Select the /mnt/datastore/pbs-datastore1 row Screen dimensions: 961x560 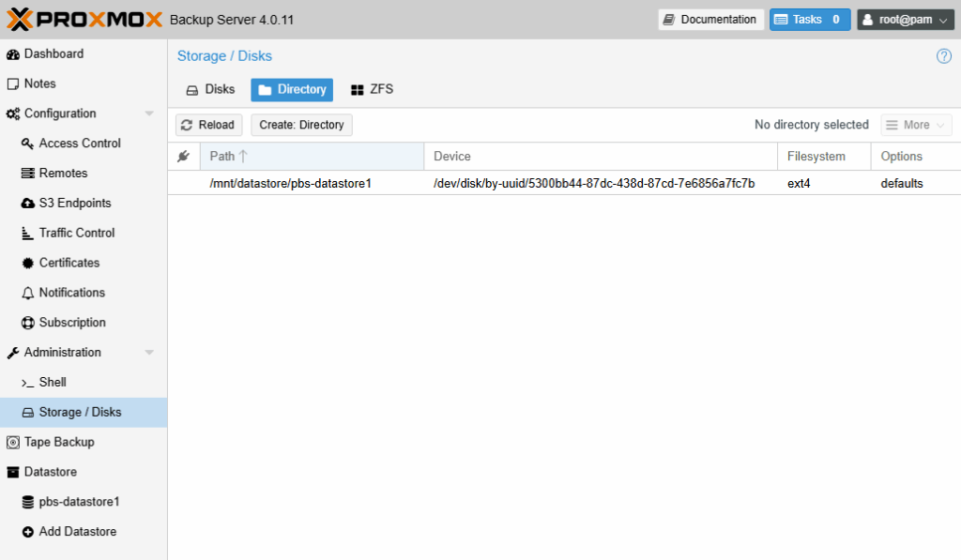291,184
